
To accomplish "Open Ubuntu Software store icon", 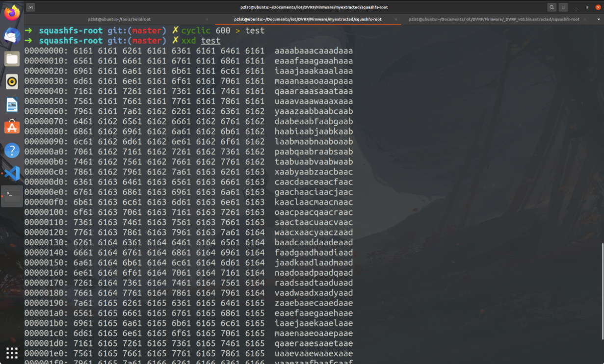I will [x=12, y=128].
